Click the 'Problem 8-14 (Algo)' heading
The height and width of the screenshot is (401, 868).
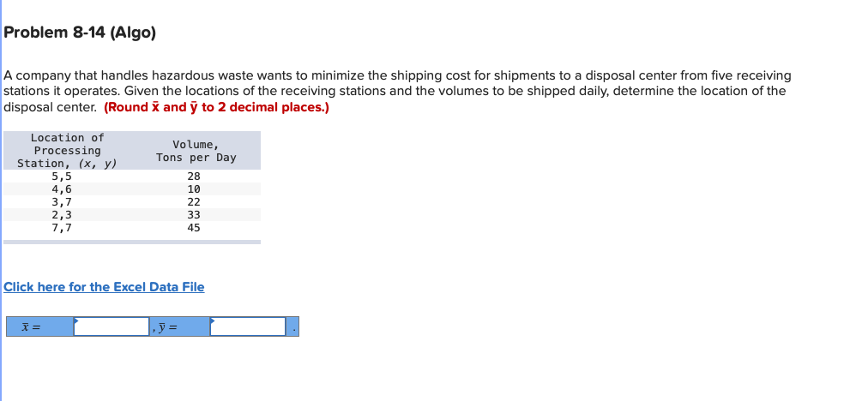pos(80,33)
